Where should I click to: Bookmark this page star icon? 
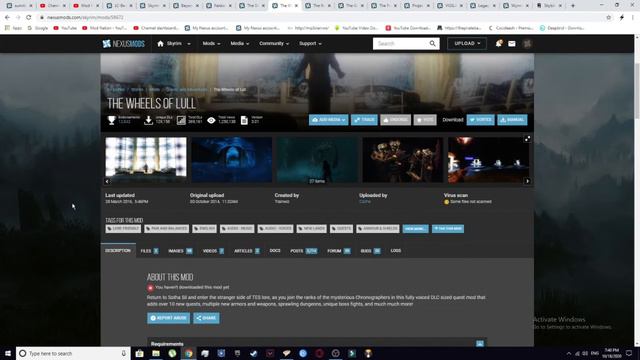tap(609, 18)
